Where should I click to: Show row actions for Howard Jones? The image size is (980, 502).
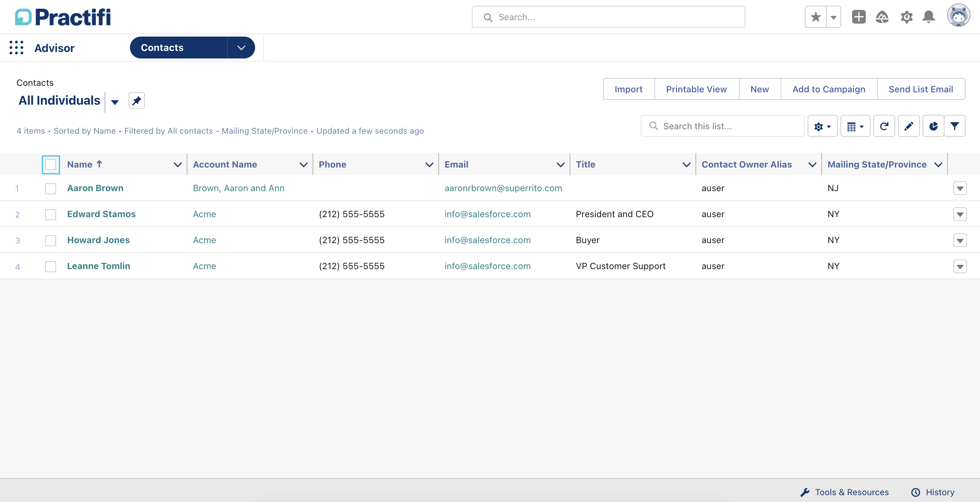[960, 240]
